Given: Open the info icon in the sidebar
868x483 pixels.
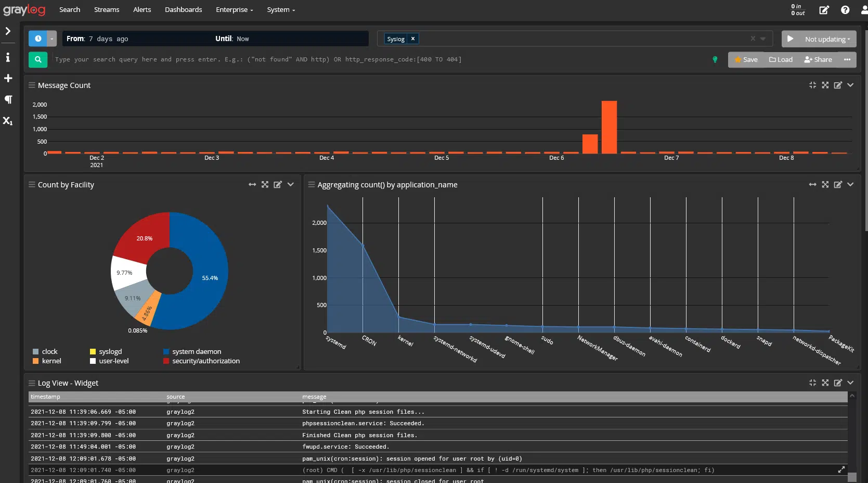Looking at the screenshot, I should tap(8, 57).
